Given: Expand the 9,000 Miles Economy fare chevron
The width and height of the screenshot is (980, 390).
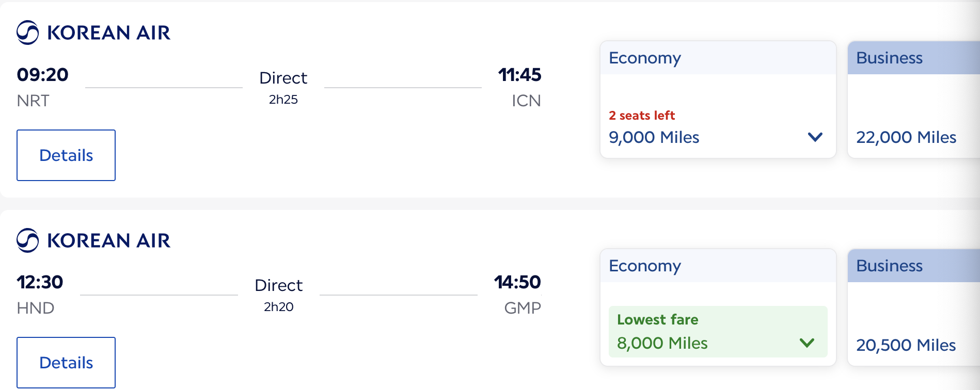Looking at the screenshot, I should point(815,137).
